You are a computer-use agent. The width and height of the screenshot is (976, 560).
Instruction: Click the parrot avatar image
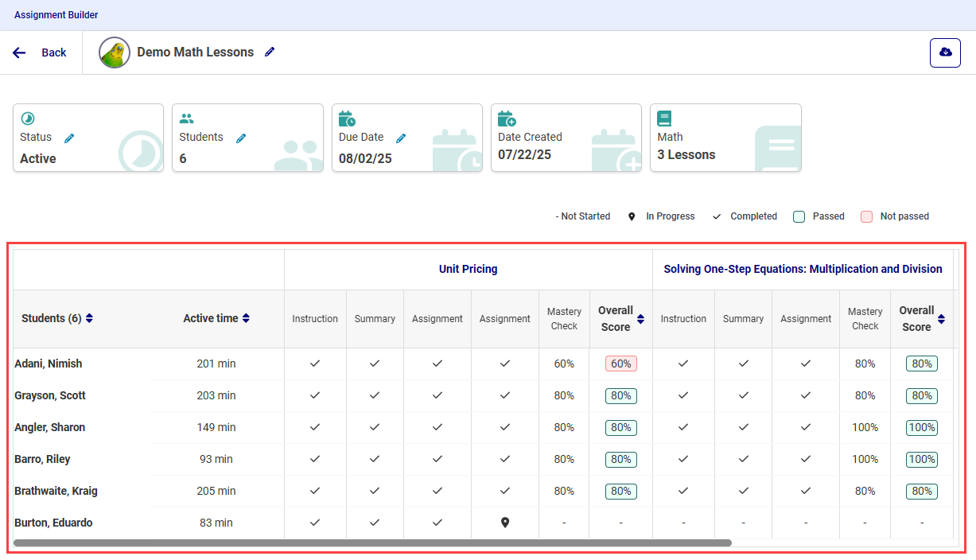point(115,52)
